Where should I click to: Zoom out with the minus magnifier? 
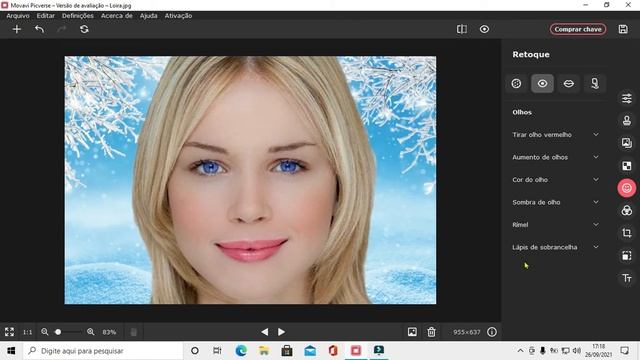(45, 332)
